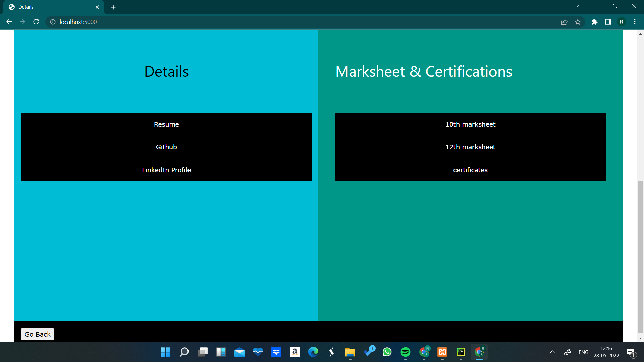The height and width of the screenshot is (362, 644).
Task: Open the Github link
Action: (x=166, y=147)
